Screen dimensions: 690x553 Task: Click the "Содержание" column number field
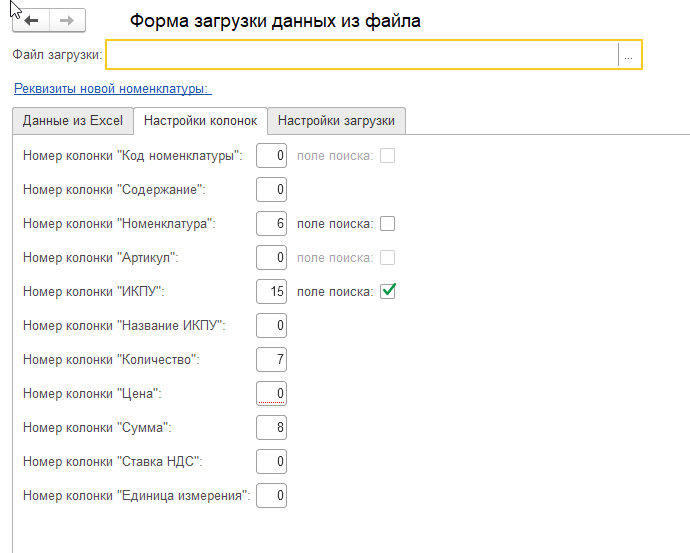[x=272, y=189]
